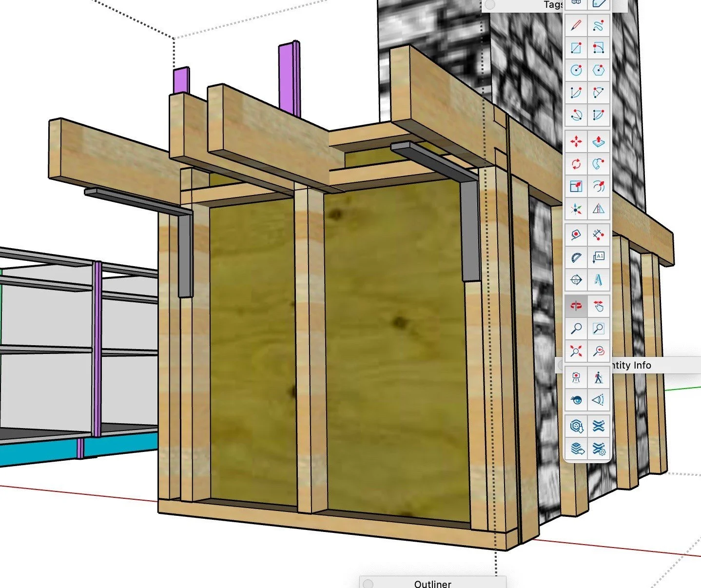Image resolution: width=701 pixels, height=588 pixels.
Task: Choose the Rotate tool
Action: [x=576, y=164]
